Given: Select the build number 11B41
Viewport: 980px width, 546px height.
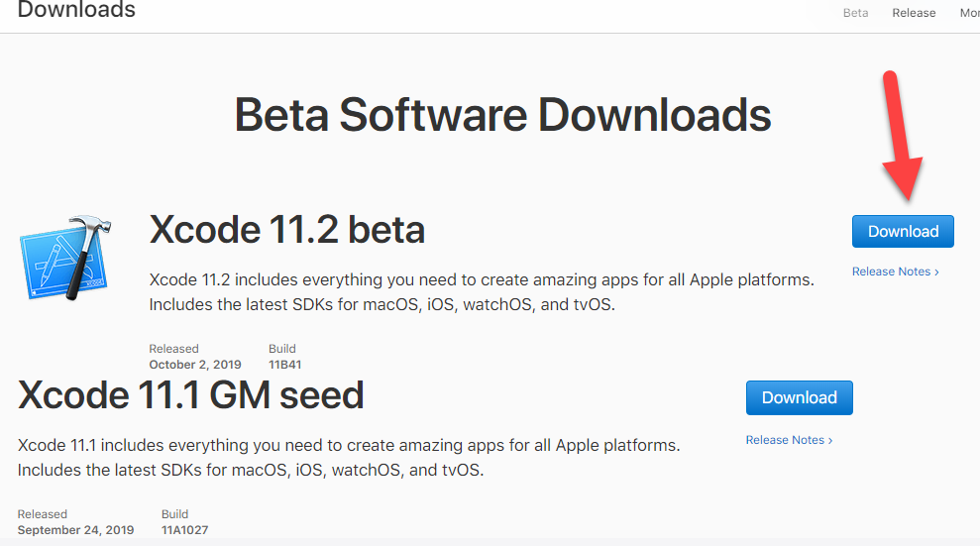Looking at the screenshot, I should pyautogui.click(x=285, y=365).
